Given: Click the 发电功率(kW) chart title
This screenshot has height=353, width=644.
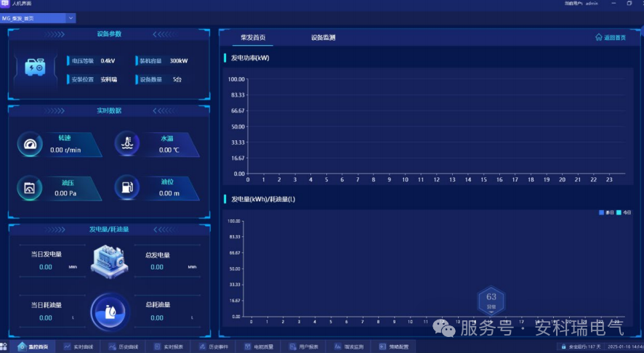Looking at the screenshot, I should click(x=250, y=58).
